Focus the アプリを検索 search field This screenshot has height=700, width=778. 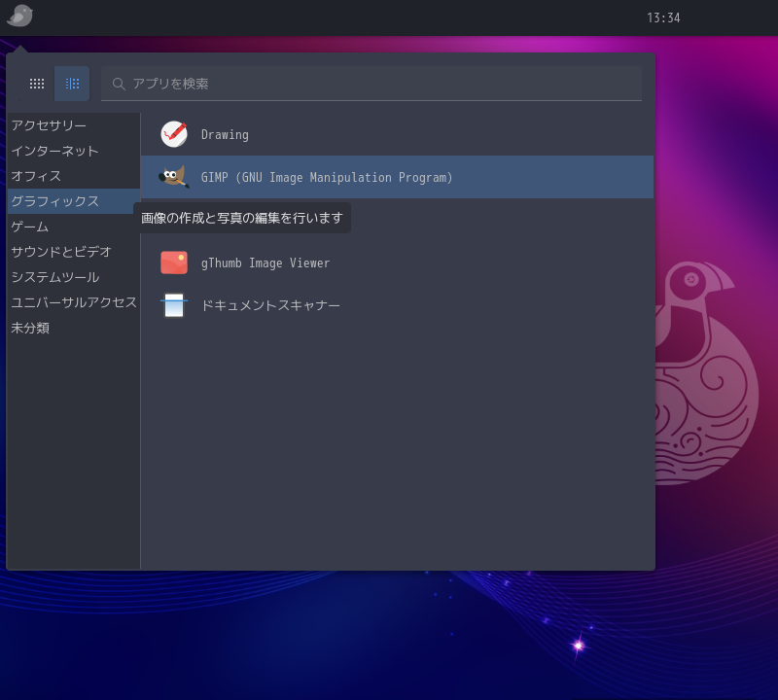[x=371, y=84]
